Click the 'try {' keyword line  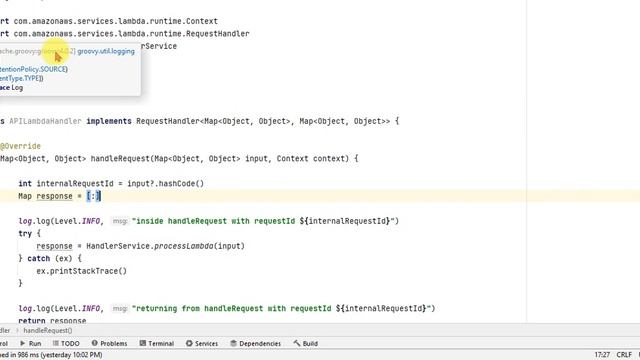tap(29, 234)
